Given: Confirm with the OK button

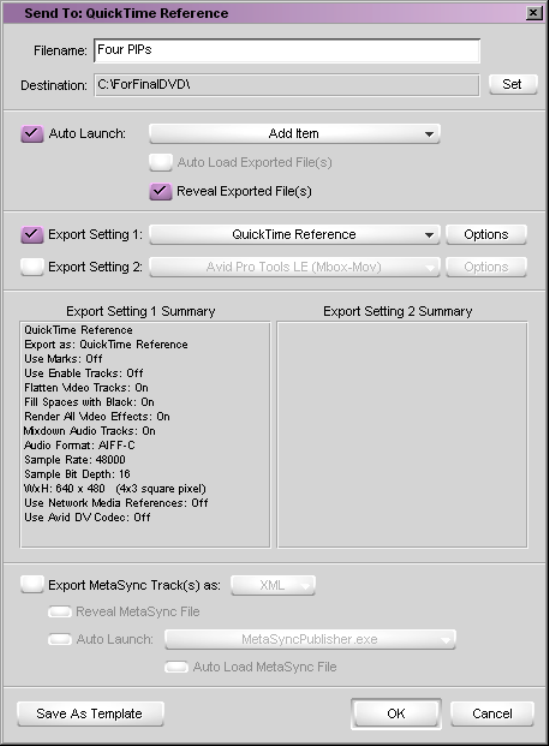Looking at the screenshot, I should click(396, 714).
